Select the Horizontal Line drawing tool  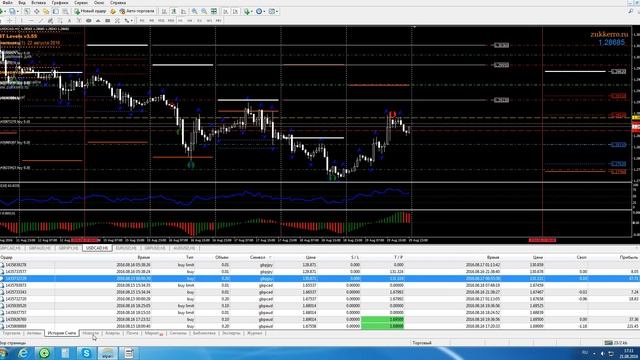31,20
